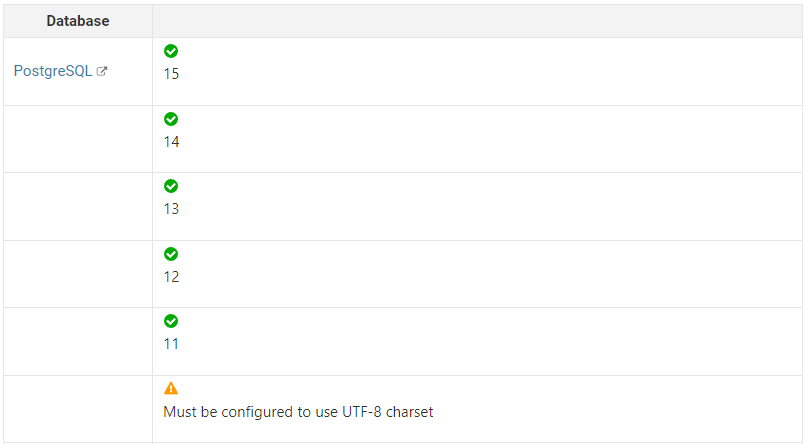812x444 pixels.
Task: Click the version 11 link
Action: [171, 344]
